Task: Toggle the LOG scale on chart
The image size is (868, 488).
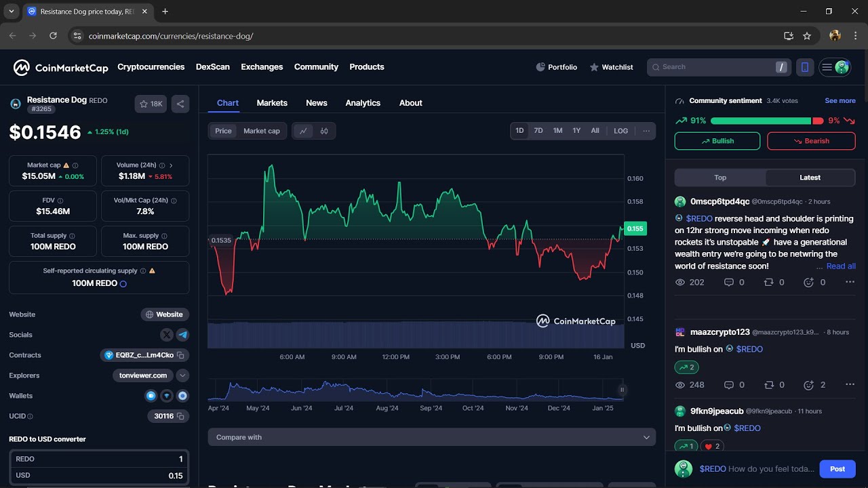Action: click(621, 131)
